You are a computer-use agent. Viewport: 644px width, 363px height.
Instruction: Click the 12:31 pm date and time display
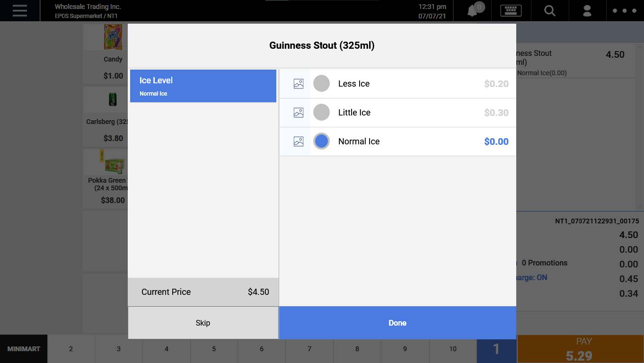pos(432,11)
